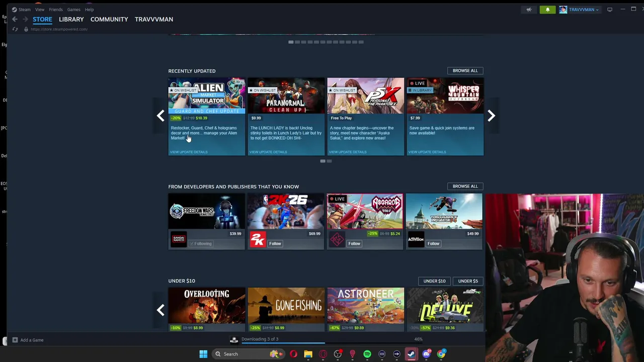Select the active first Recently Updated page dot
The image size is (644, 362).
(323, 161)
